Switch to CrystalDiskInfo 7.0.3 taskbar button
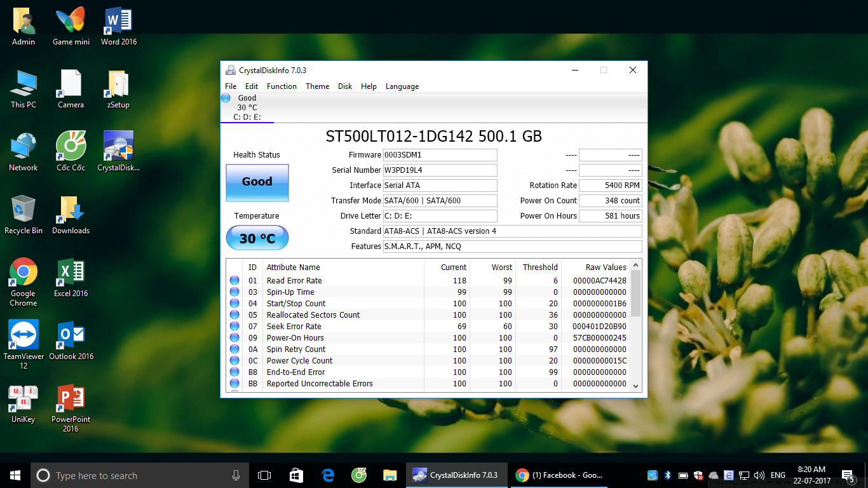This screenshot has width=868, height=488. pos(457,475)
